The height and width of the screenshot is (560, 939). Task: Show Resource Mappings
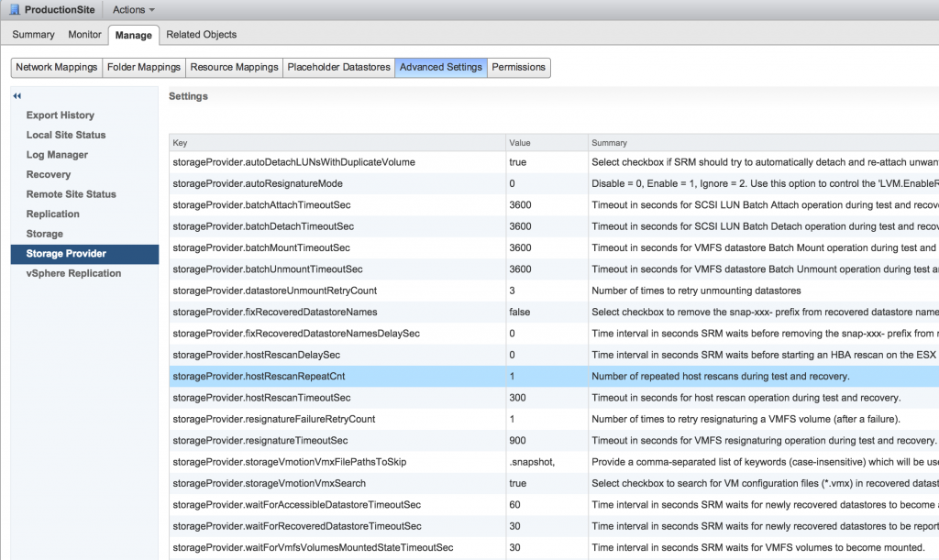coord(233,67)
